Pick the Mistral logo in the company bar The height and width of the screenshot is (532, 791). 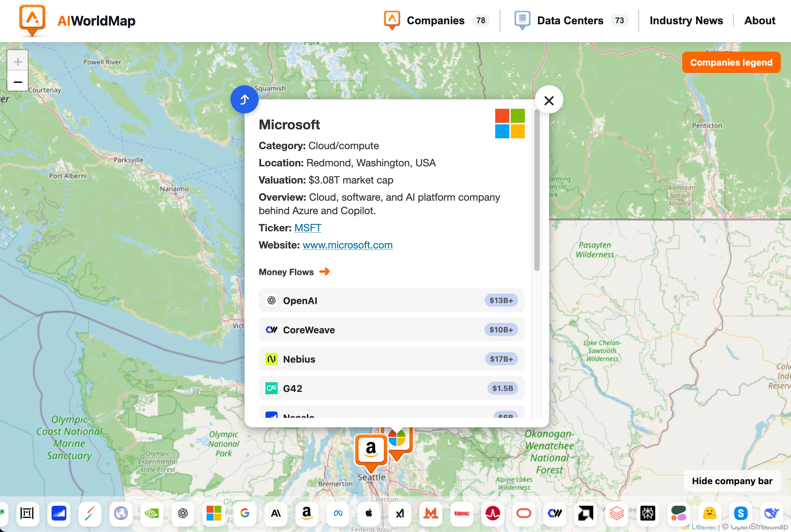[431, 513]
